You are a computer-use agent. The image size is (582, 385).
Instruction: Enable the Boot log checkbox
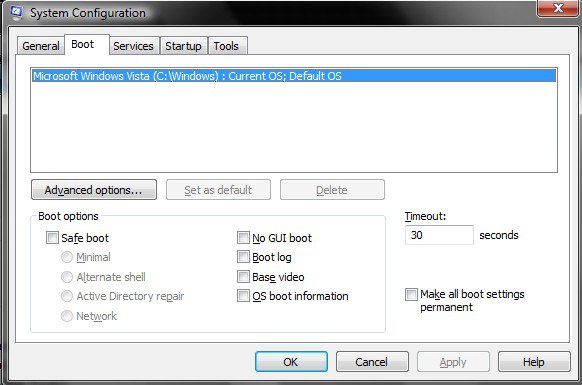click(243, 257)
